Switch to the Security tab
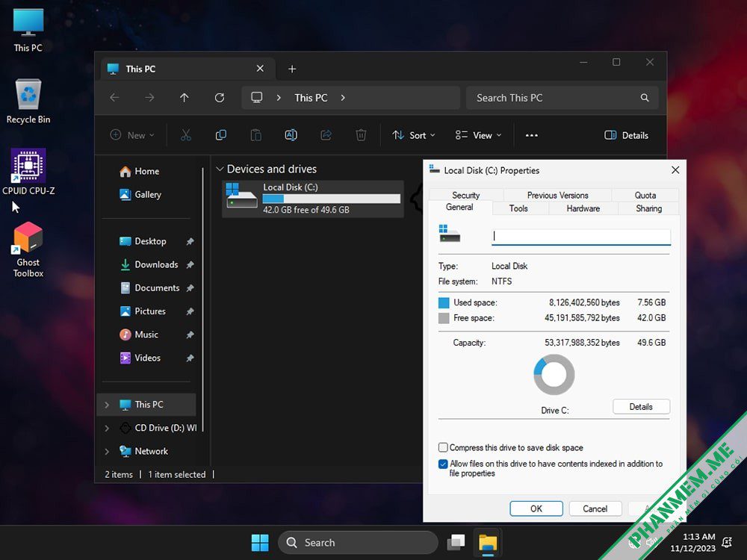The image size is (747, 560). pyautogui.click(x=465, y=195)
